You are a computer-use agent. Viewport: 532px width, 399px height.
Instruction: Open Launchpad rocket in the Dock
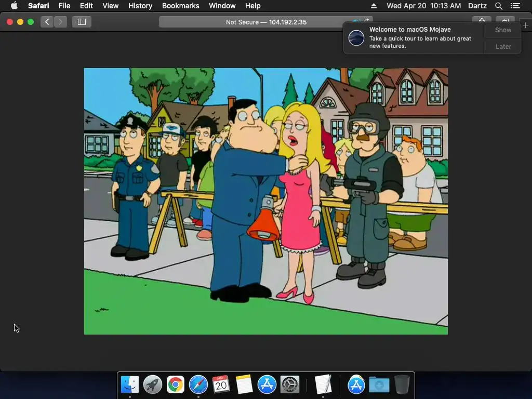(153, 384)
